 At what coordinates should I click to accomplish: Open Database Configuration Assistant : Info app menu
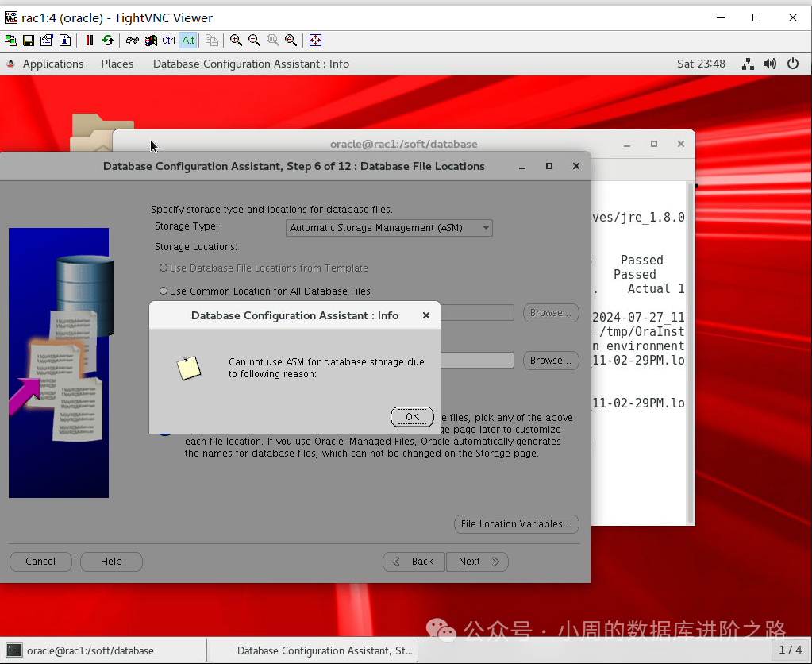coord(251,64)
